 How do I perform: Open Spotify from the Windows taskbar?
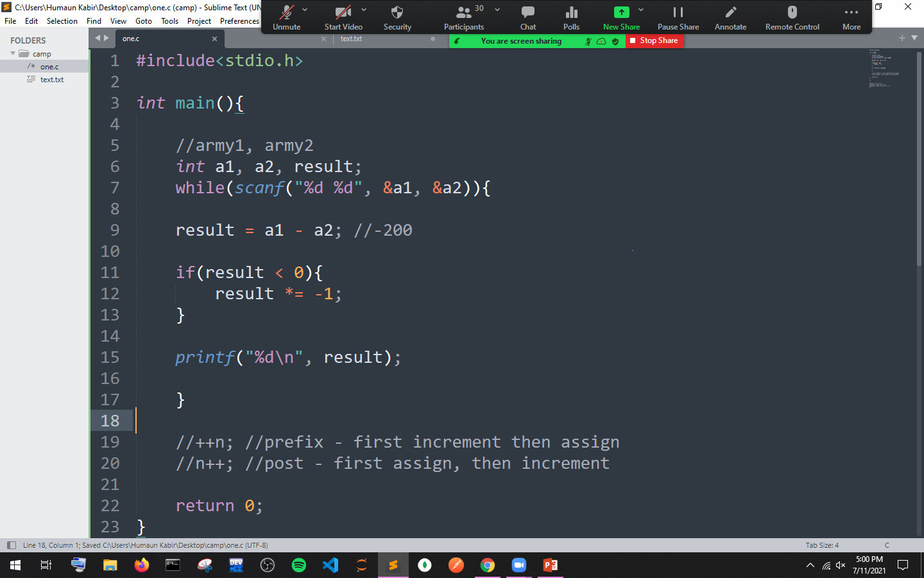(299, 565)
